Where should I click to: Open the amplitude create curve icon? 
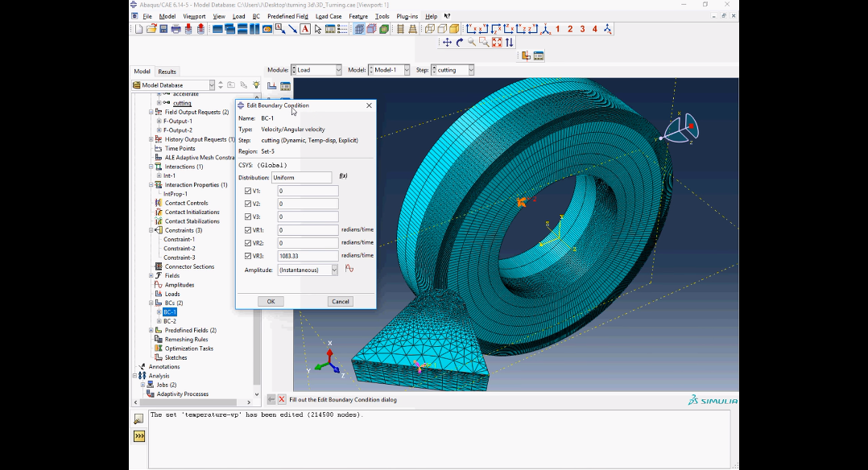click(349, 269)
